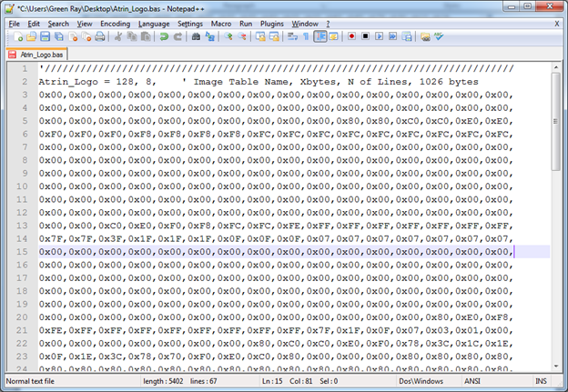
Task: Click the scrollbar up arrow
Action: coord(555,67)
